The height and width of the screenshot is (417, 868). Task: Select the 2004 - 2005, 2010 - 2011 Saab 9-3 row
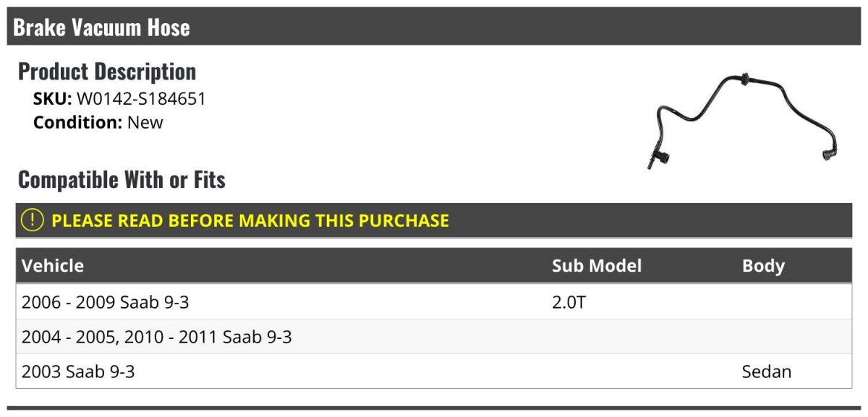(x=157, y=337)
